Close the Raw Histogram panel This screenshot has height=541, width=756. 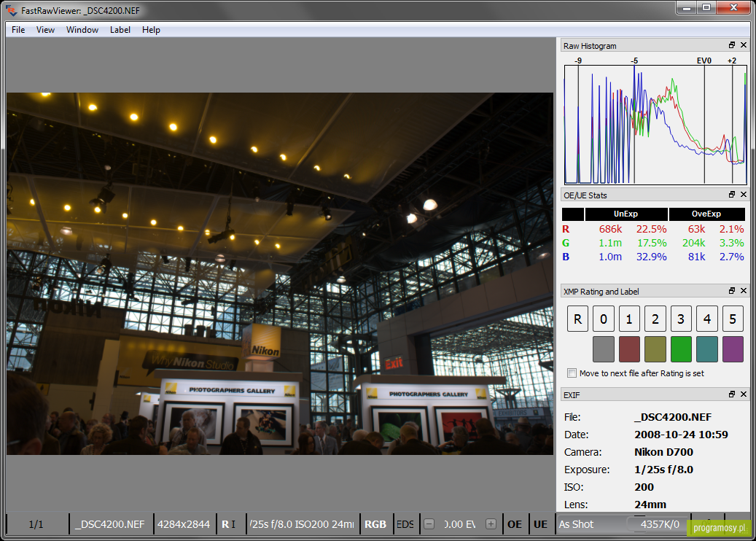(744, 45)
